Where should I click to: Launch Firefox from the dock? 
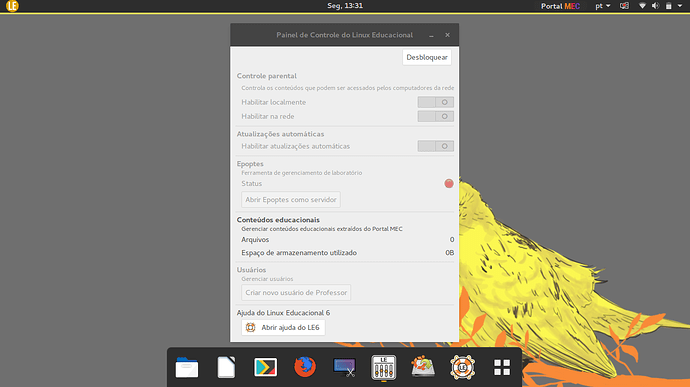[x=305, y=367]
